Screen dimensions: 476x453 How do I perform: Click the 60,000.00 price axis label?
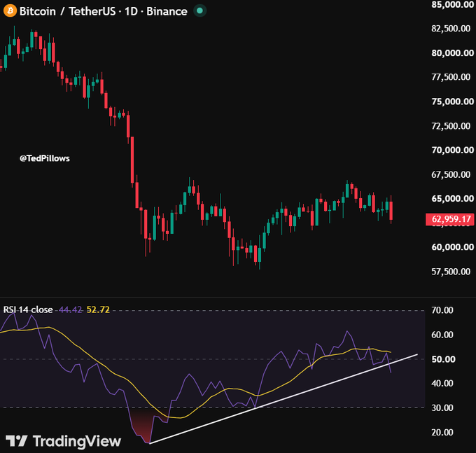[x=453, y=247]
